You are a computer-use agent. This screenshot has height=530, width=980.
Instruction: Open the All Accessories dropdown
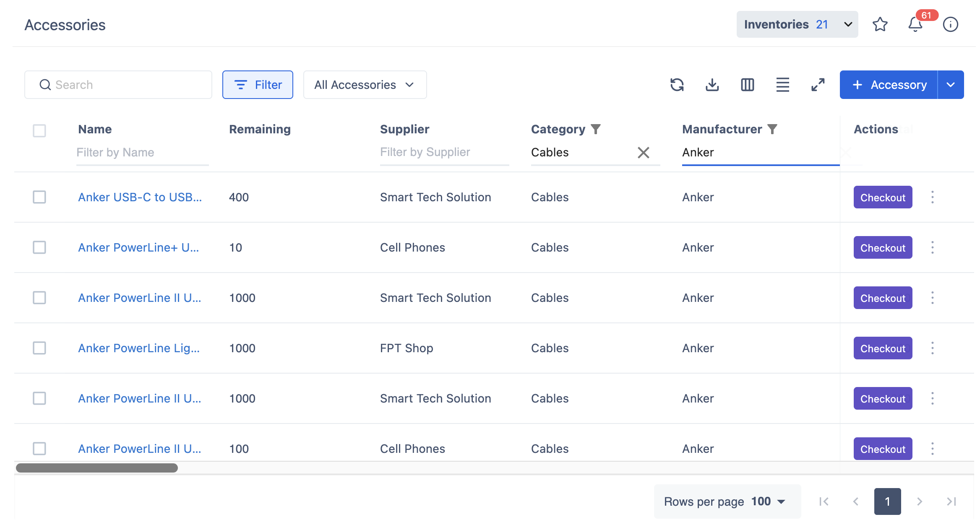tap(365, 85)
